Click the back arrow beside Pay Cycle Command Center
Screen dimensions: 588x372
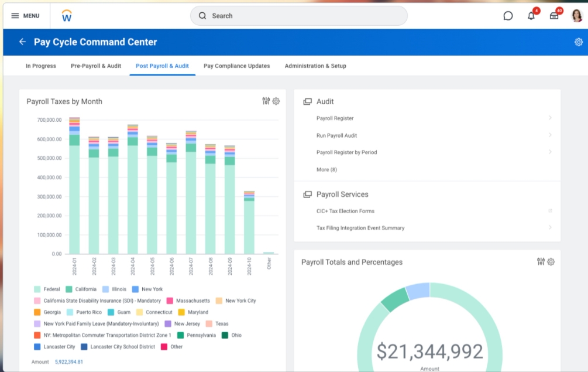pyautogui.click(x=22, y=42)
